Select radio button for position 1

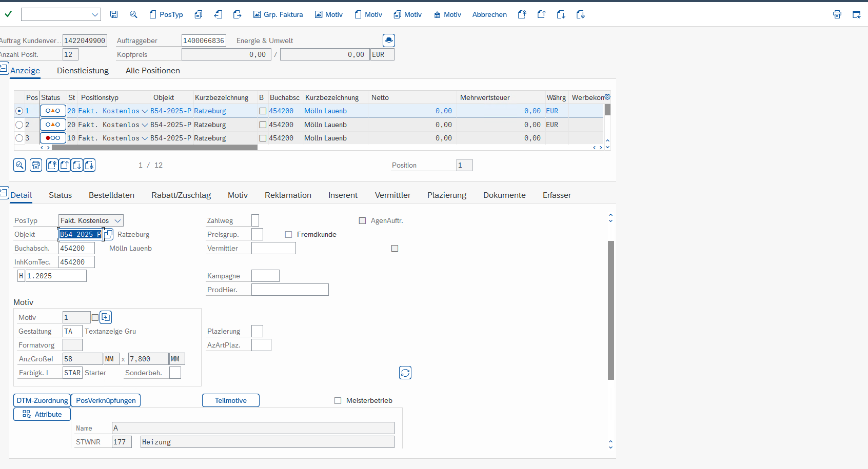coord(19,111)
